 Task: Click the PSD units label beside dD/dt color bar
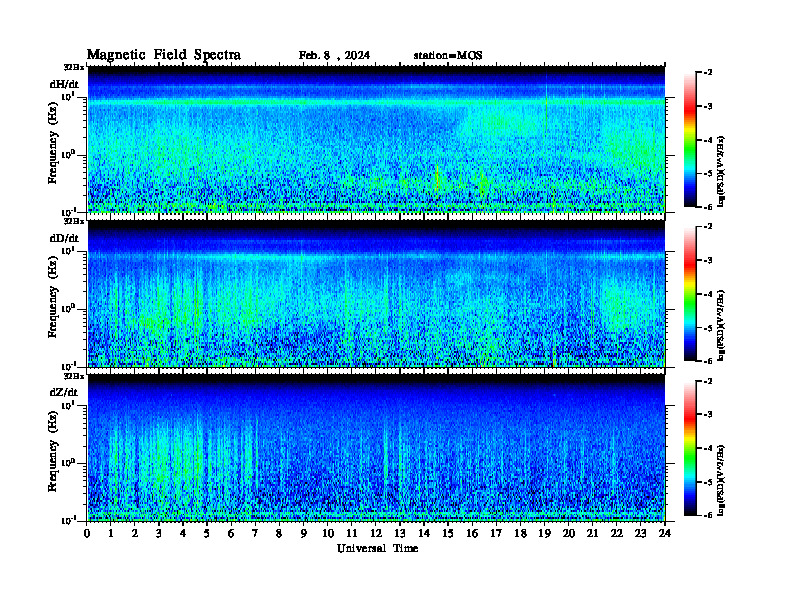tap(721, 324)
